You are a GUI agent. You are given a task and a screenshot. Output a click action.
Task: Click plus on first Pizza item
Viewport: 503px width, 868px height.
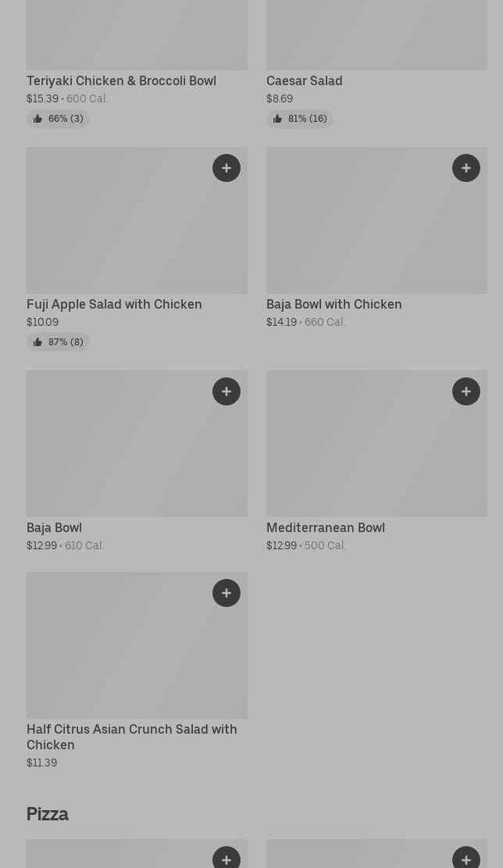227,859
